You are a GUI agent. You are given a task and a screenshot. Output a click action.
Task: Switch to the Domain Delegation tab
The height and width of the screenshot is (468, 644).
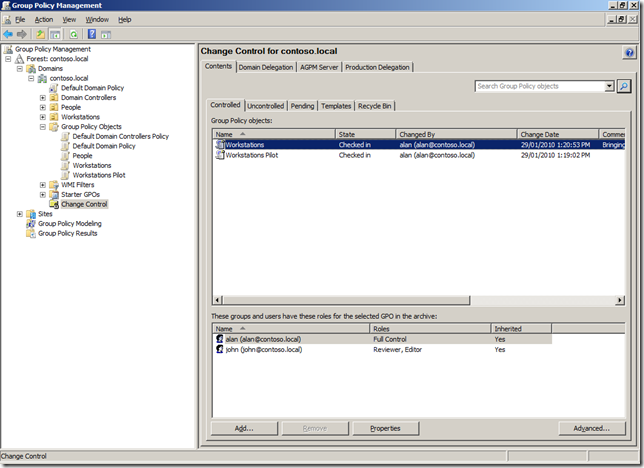click(x=266, y=67)
